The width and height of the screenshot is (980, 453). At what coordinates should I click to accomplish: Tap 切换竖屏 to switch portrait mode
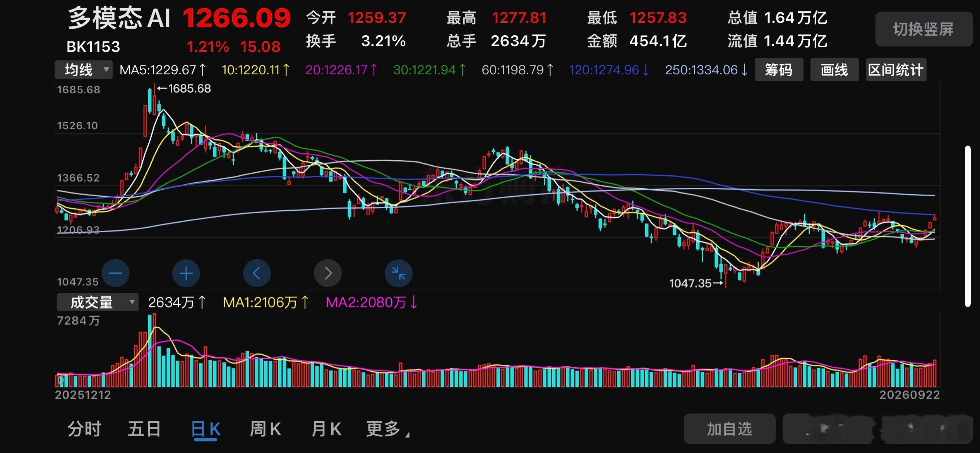(x=924, y=29)
